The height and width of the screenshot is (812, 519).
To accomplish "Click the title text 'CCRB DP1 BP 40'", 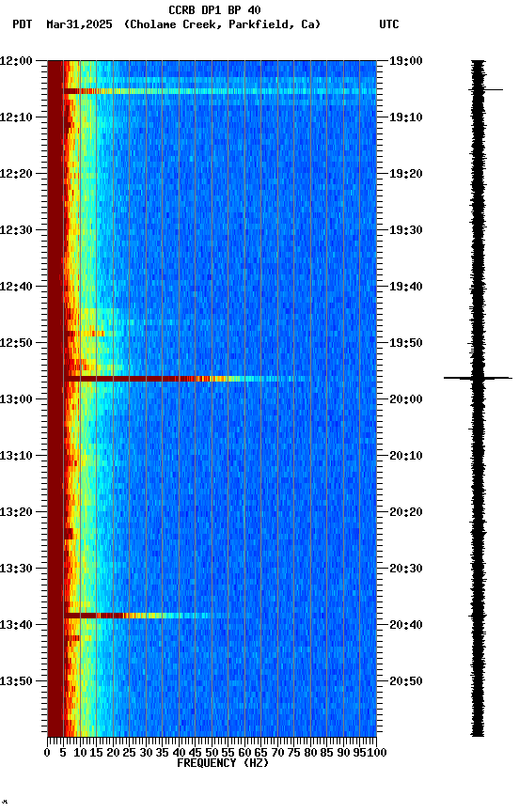I will point(214,10).
